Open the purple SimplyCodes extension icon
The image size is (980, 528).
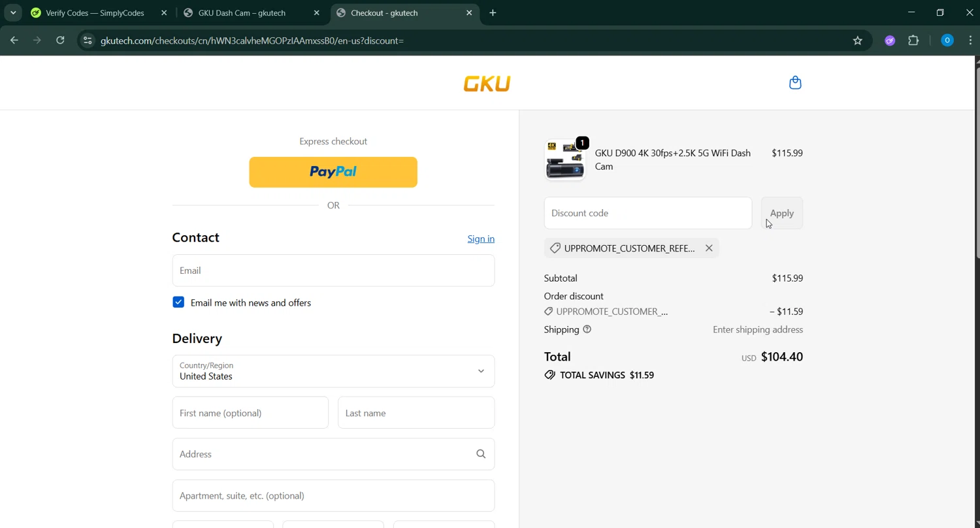coord(890,41)
